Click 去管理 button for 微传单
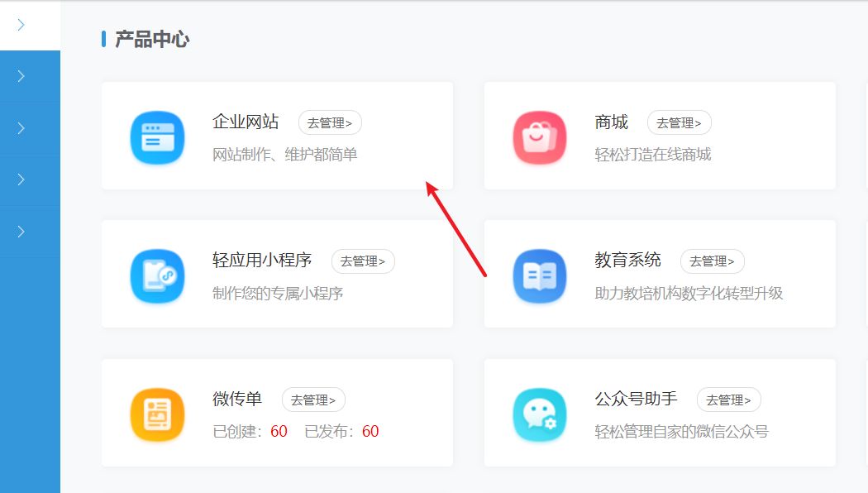 (x=313, y=400)
